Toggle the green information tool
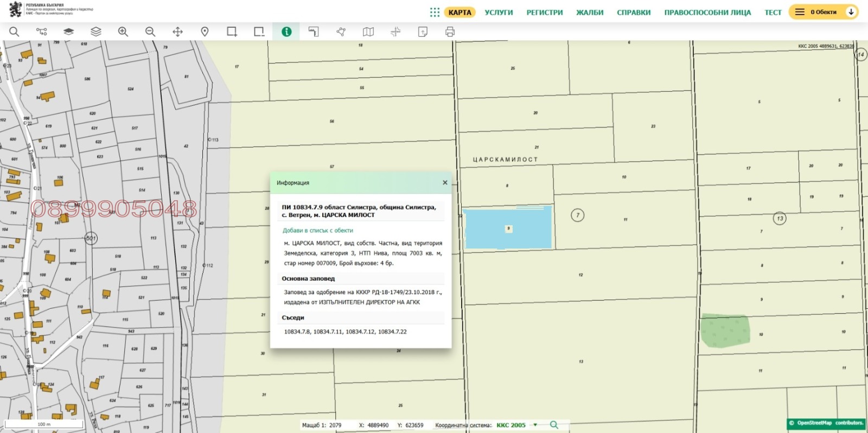Screen dimensions: 868x433 286,32
